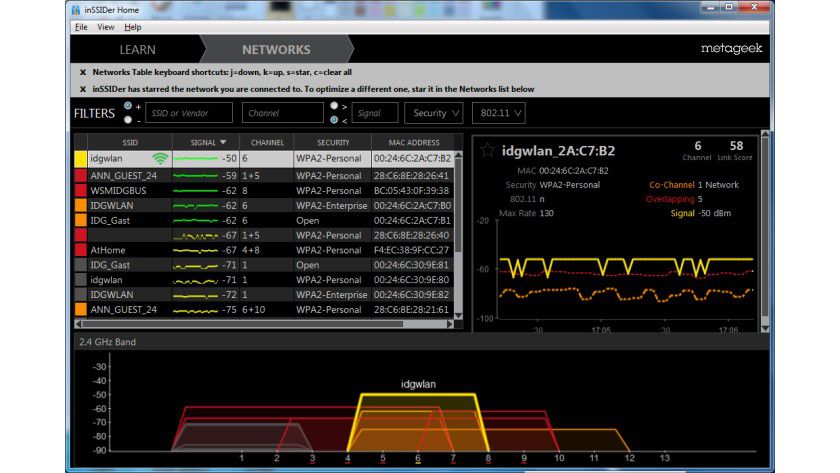
Task: Sort networks by SSID column
Action: [x=130, y=142]
